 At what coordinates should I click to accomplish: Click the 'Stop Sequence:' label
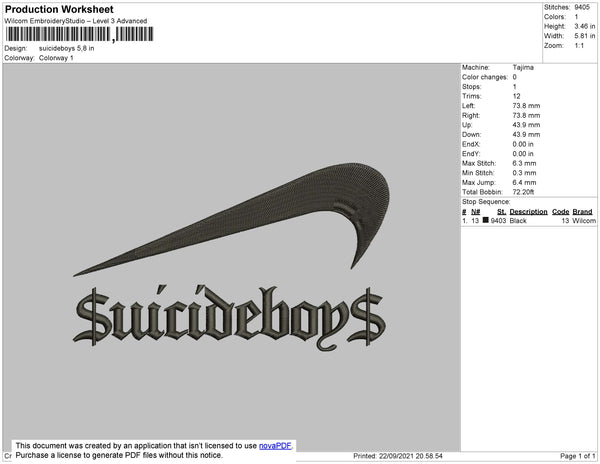486,202
